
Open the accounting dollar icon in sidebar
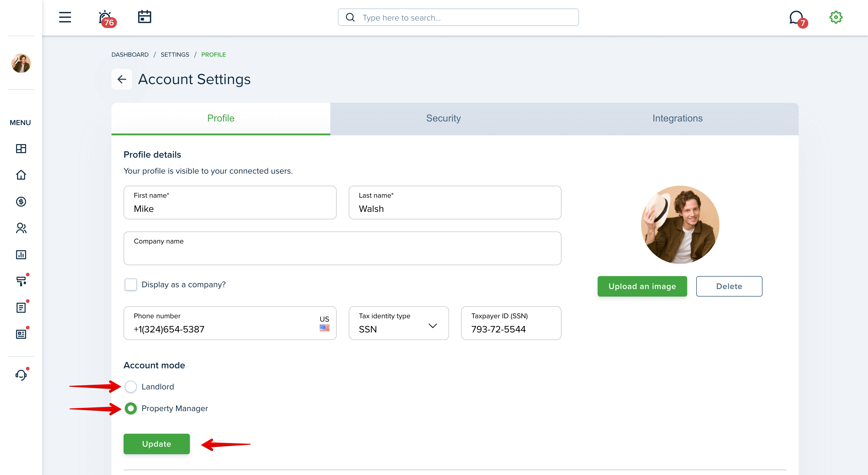coord(21,201)
